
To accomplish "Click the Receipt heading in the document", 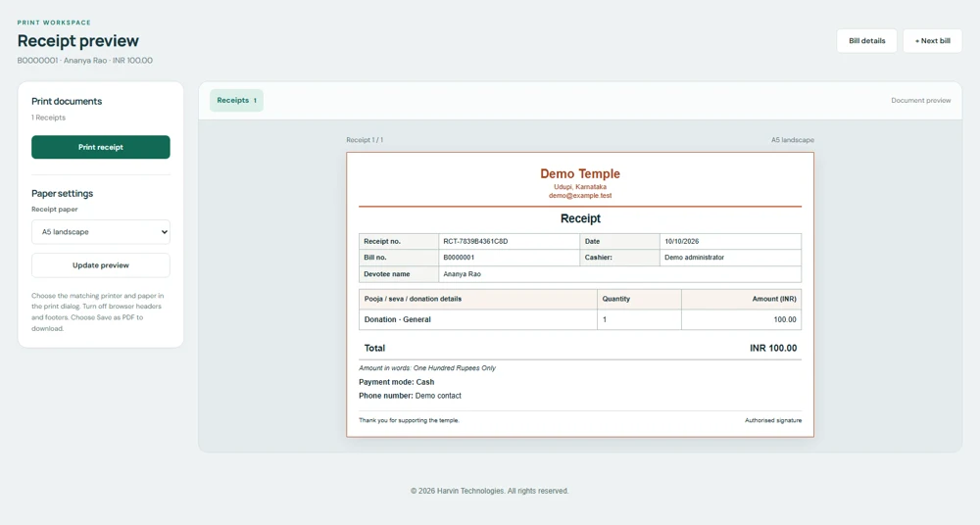I will click(580, 218).
